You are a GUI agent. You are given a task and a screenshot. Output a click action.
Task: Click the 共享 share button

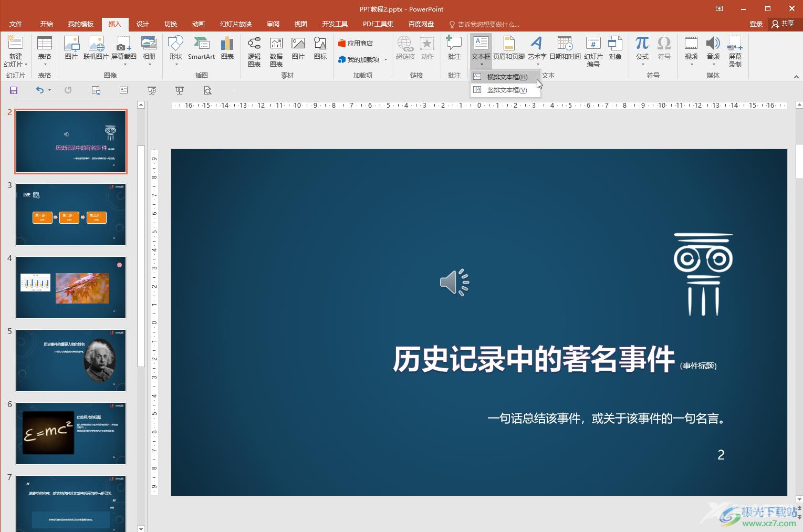[783, 24]
